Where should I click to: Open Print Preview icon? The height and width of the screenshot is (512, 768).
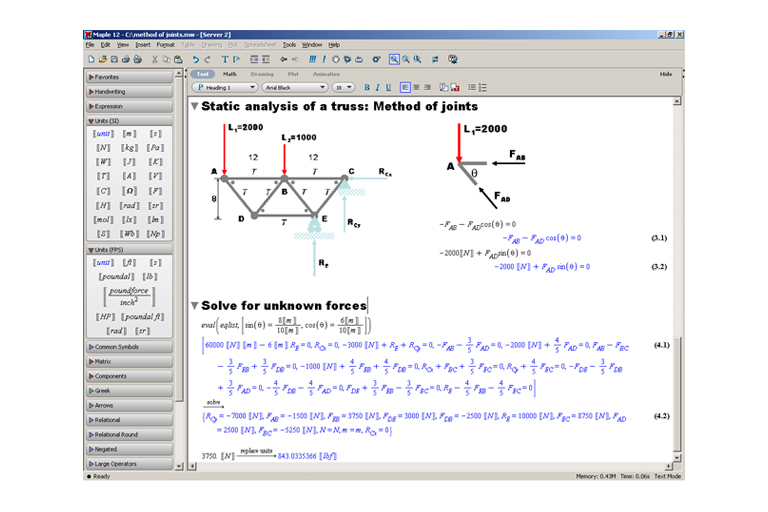(138, 59)
